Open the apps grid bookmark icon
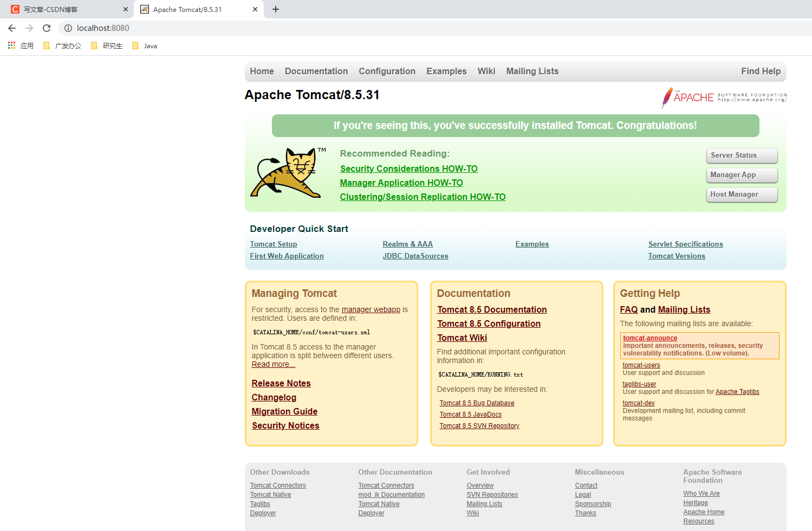 pos(11,46)
